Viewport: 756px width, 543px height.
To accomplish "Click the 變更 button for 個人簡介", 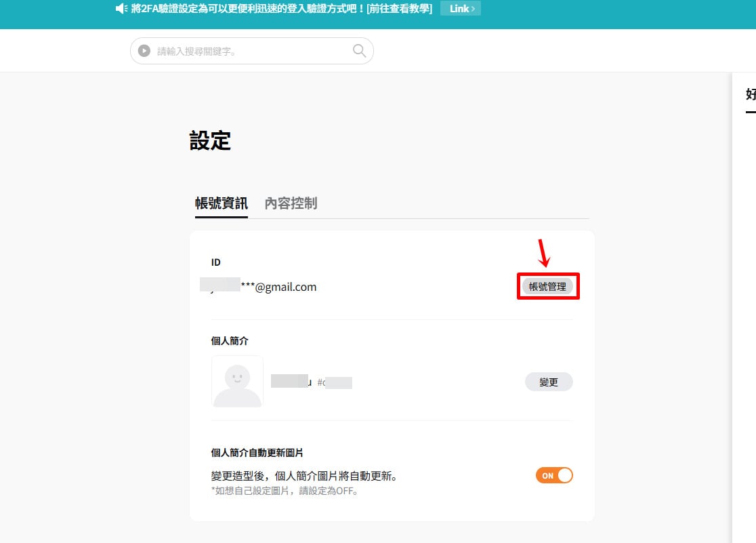I will tap(549, 382).
